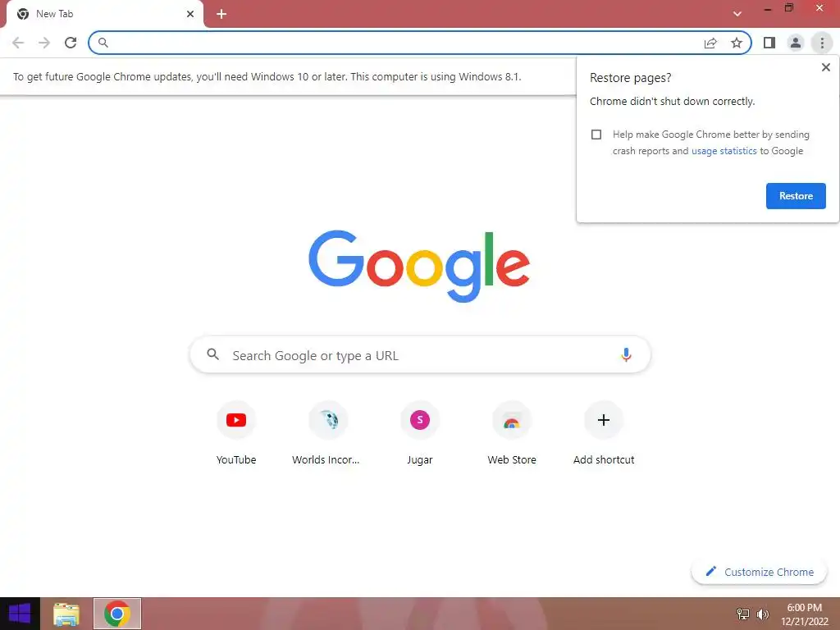The width and height of the screenshot is (840, 630).
Task: Reload the page with the refresh icon
Action: click(x=71, y=43)
